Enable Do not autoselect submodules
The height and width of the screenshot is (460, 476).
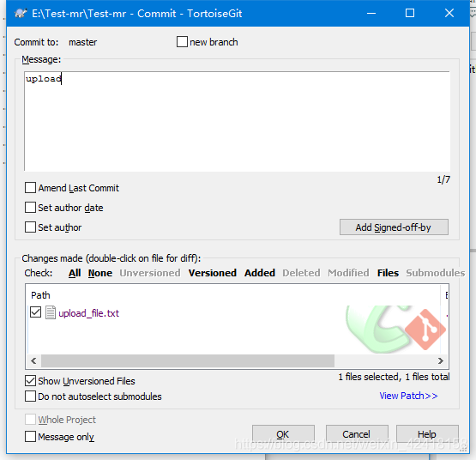[x=30, y=396]
